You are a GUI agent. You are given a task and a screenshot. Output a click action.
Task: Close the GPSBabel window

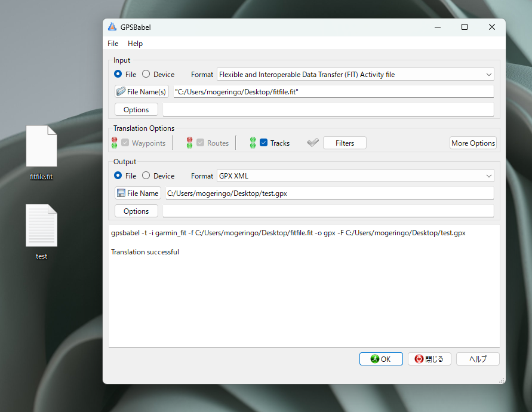tap(492, 27)
